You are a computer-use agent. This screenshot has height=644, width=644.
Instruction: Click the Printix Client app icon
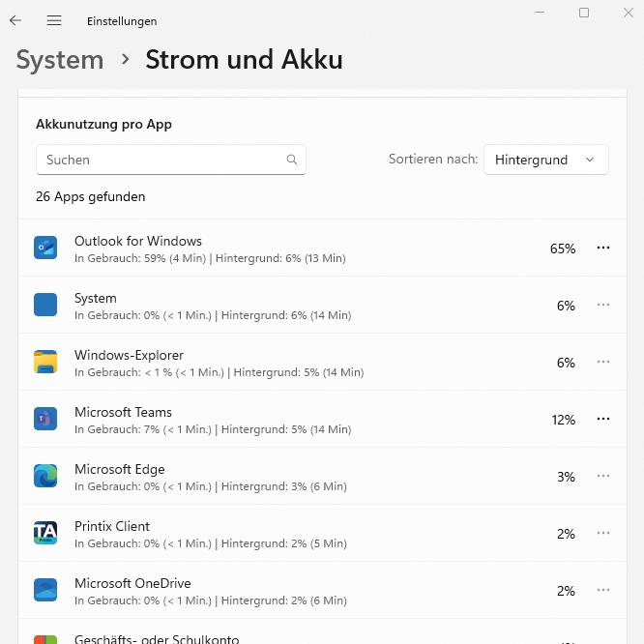[x=45, y=533]
